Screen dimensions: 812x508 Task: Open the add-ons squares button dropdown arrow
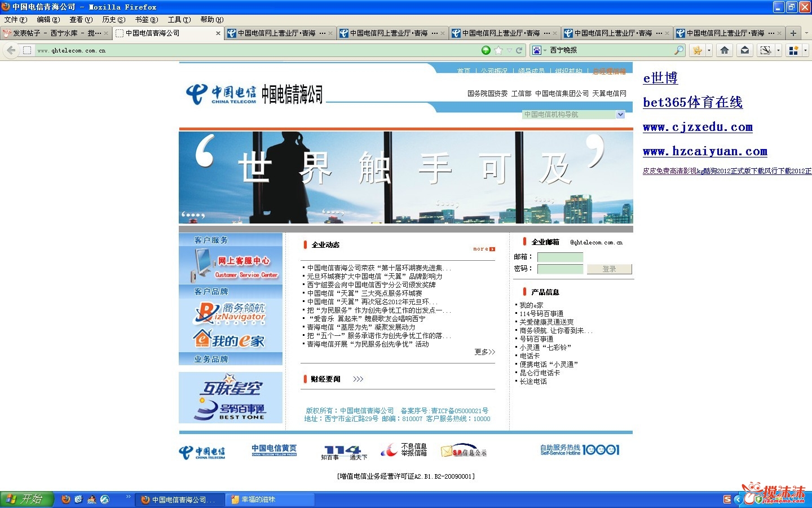pyautogui.click(x=805, y=50)
